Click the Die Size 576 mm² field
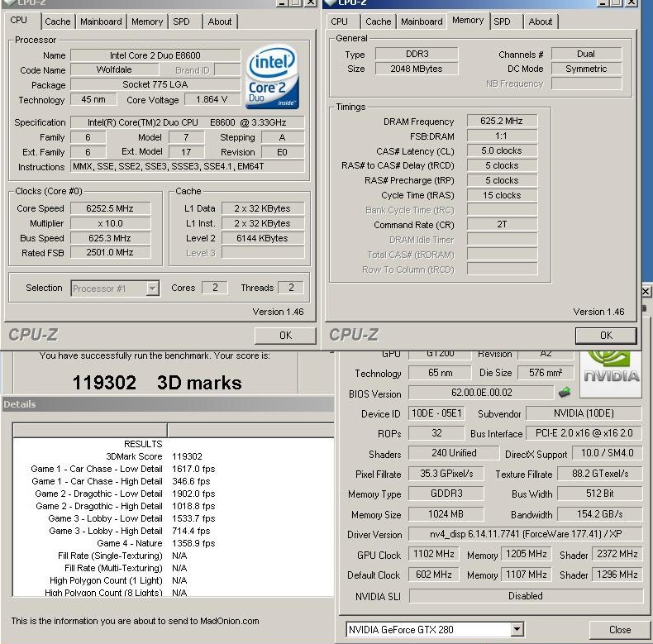Image resolution: width=653 pixels, height=644 pixels. point(546,373)
